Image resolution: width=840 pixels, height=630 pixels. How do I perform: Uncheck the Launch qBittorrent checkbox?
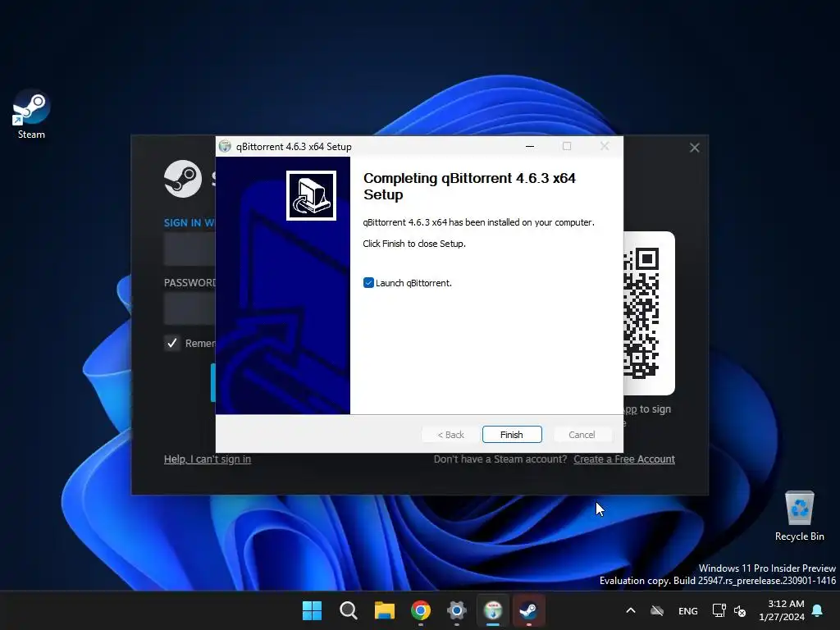point(368,283)
